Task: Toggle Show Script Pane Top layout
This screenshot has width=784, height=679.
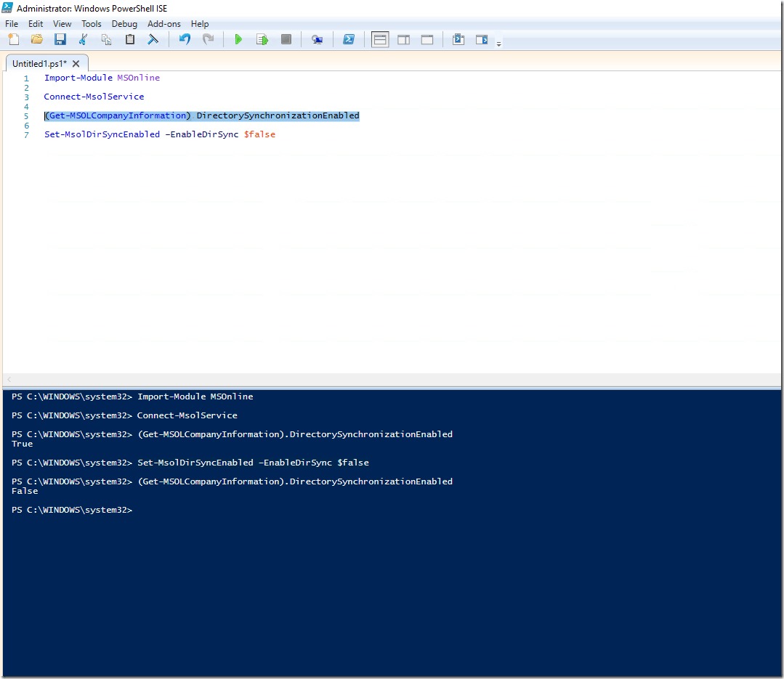Action: (x=380, y=39)
